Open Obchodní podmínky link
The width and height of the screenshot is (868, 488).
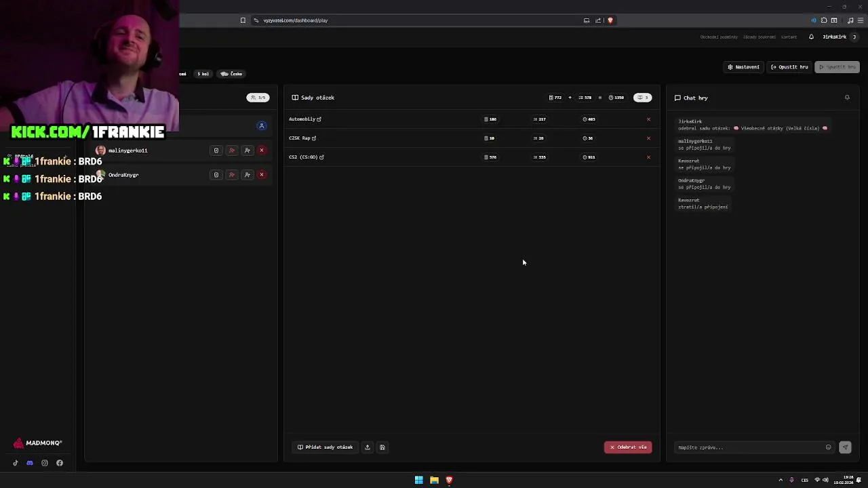[x=719, y=37]
